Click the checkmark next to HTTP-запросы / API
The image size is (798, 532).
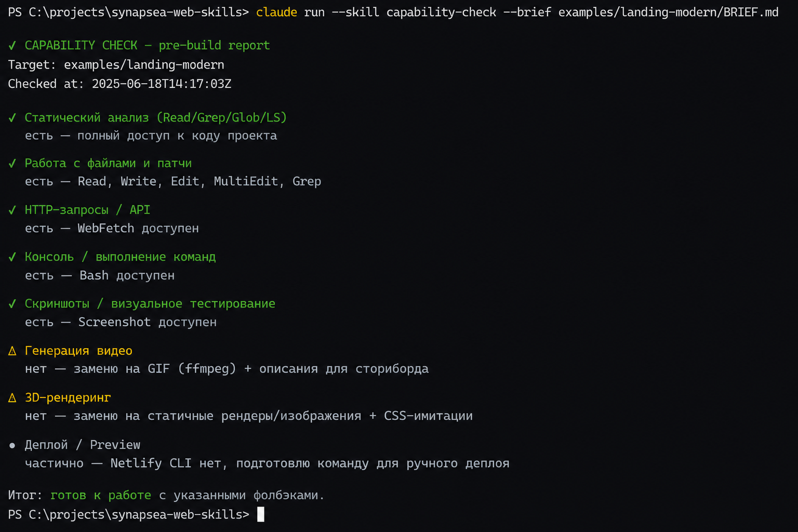tap(12, 210)
